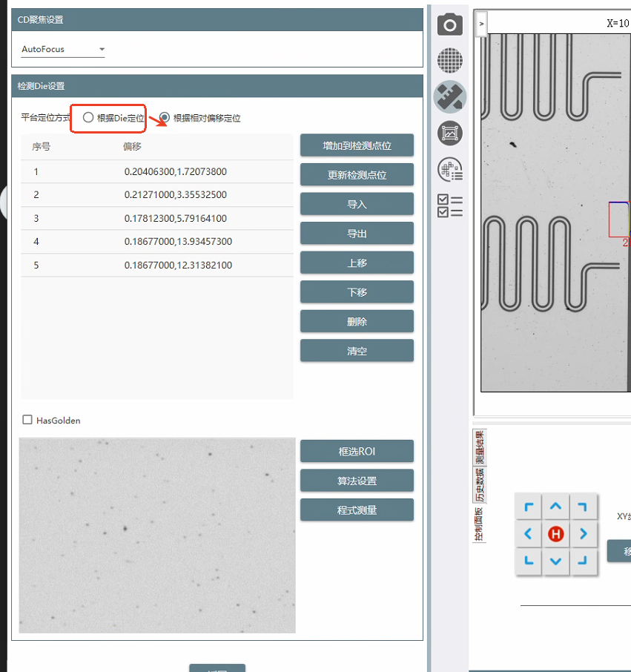The height and width of the screenshot is (672, 631).
Task: Enable the HasGolden checkbox
Action: click(x=27, y=420)
